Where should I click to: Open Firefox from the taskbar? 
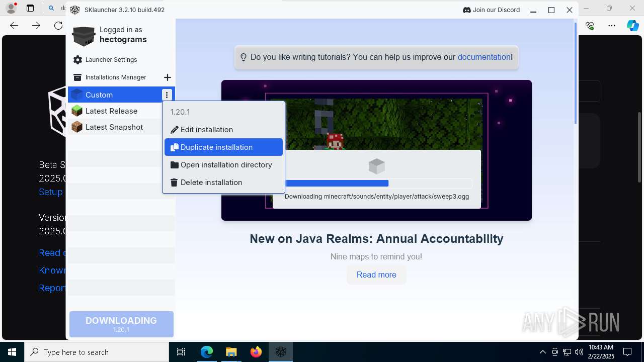pos(256,352)
